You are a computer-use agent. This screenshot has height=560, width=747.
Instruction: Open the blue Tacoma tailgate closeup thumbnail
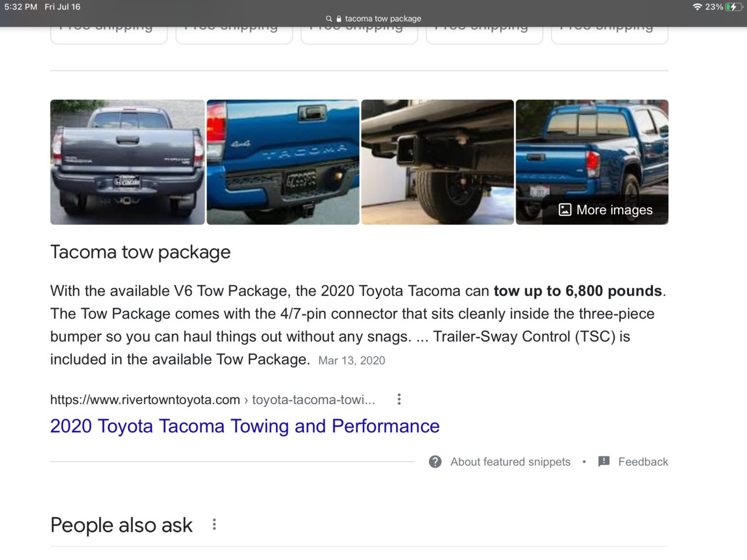(283, 162)
